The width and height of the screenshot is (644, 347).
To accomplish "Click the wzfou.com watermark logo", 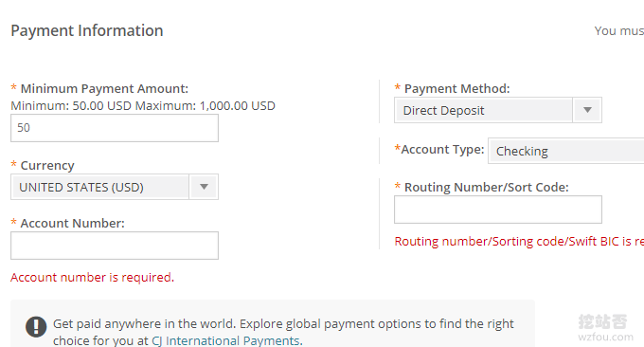I will click(x=605, y=328).
